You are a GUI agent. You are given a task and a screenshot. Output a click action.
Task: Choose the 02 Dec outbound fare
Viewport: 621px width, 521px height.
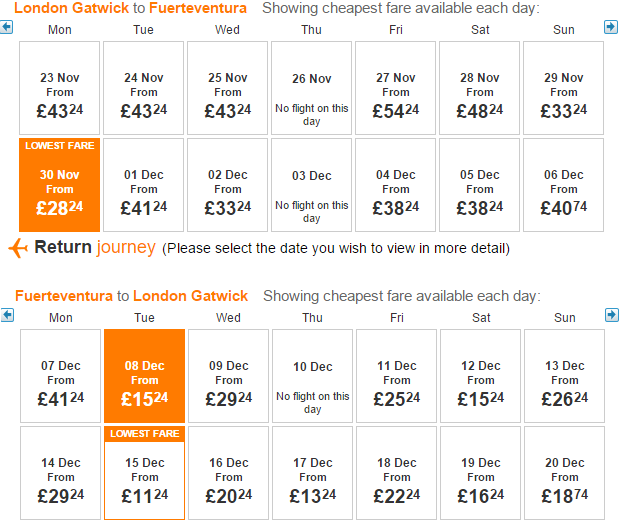pos(227,185)
